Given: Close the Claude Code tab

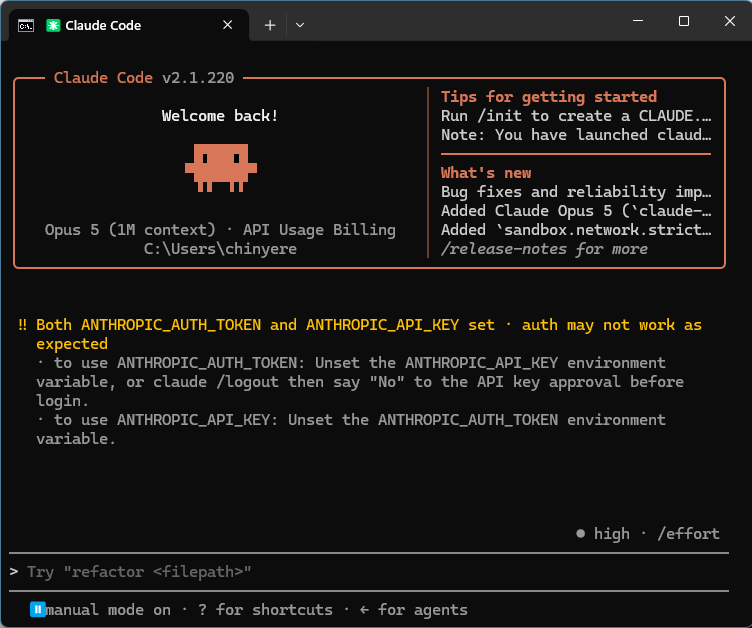Looking at the screenshot, I should 228,25.
